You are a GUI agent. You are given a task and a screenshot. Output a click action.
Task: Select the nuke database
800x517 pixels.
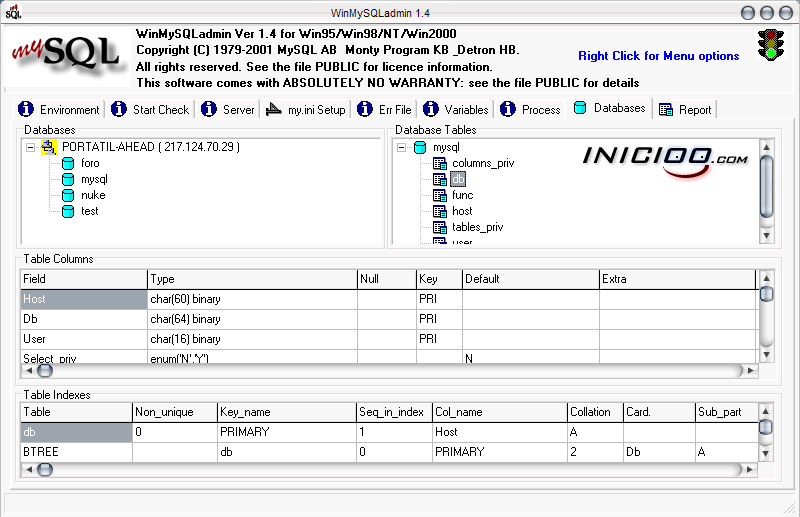(x=93, y=195)
